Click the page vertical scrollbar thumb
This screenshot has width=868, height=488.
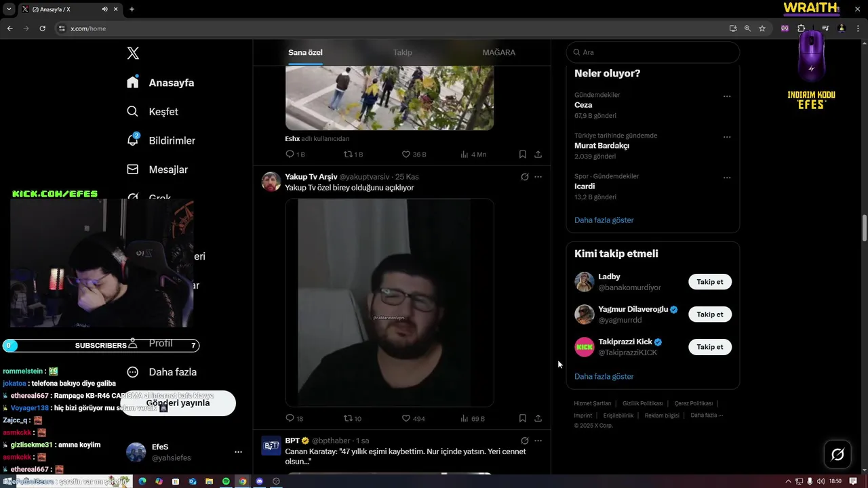coord(864,228)
